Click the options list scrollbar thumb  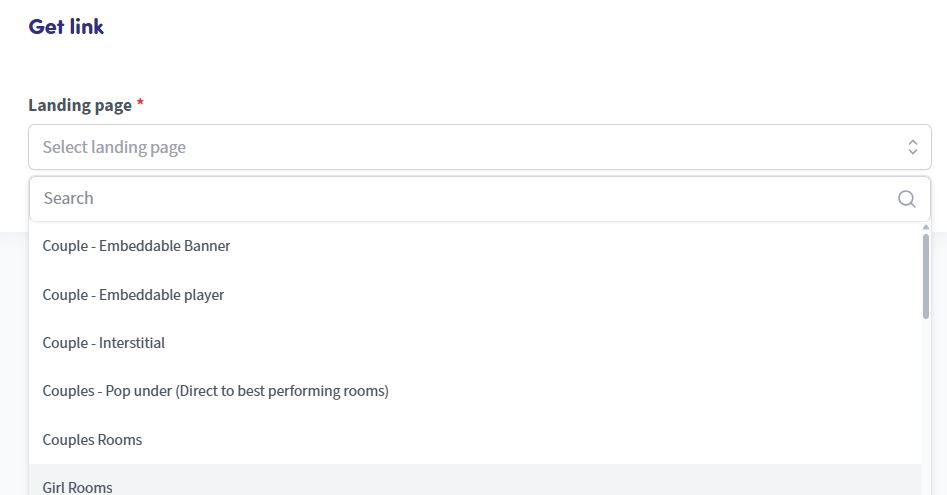click(x=926, y=275)
